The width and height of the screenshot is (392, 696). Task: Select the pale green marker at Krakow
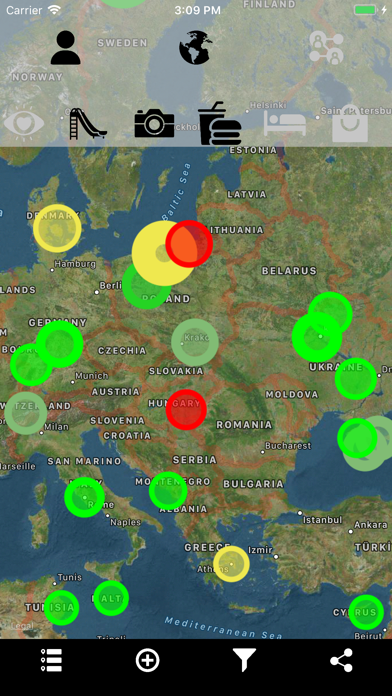195,342
